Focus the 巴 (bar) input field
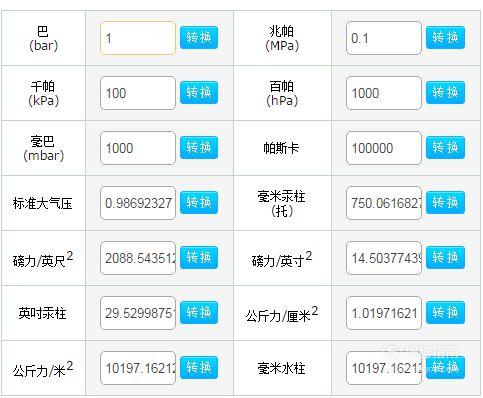This screenshot has width=483, height=398. click(x=138, y=38)
